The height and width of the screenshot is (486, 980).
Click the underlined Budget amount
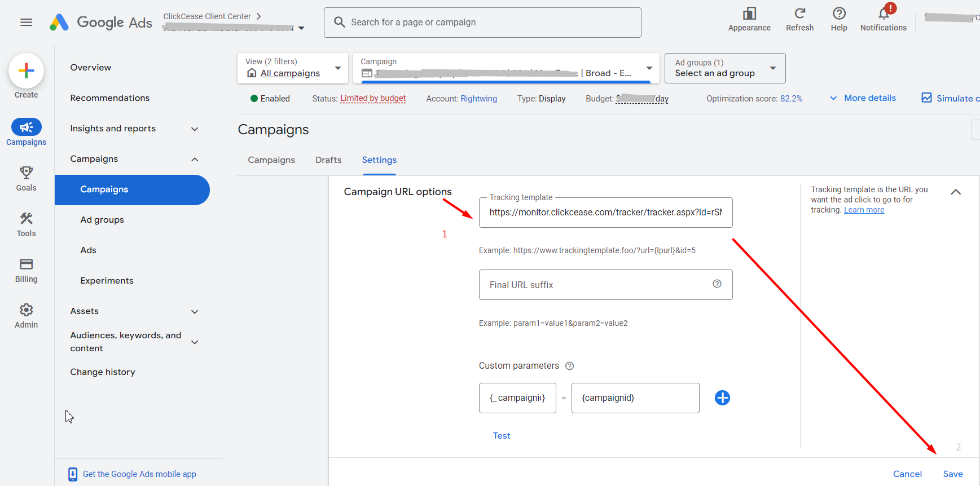pyautogui.click(x=642, y=99)
